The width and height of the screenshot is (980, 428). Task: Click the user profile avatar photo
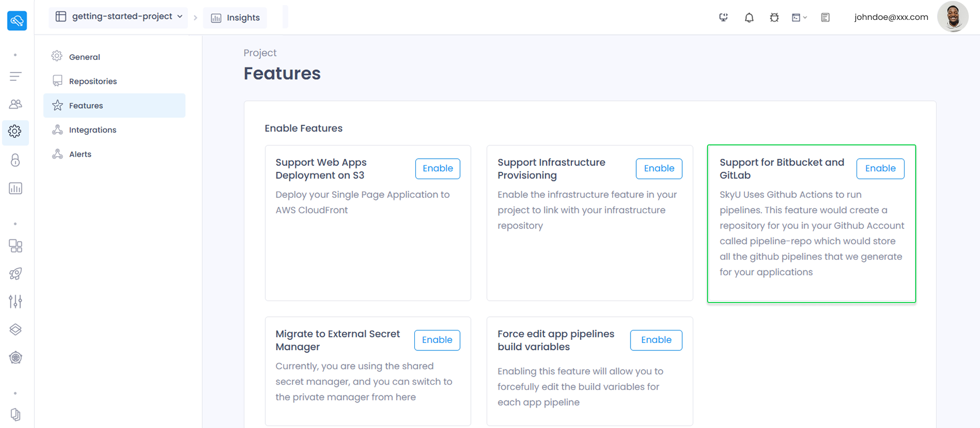click(x=953, y=17)
